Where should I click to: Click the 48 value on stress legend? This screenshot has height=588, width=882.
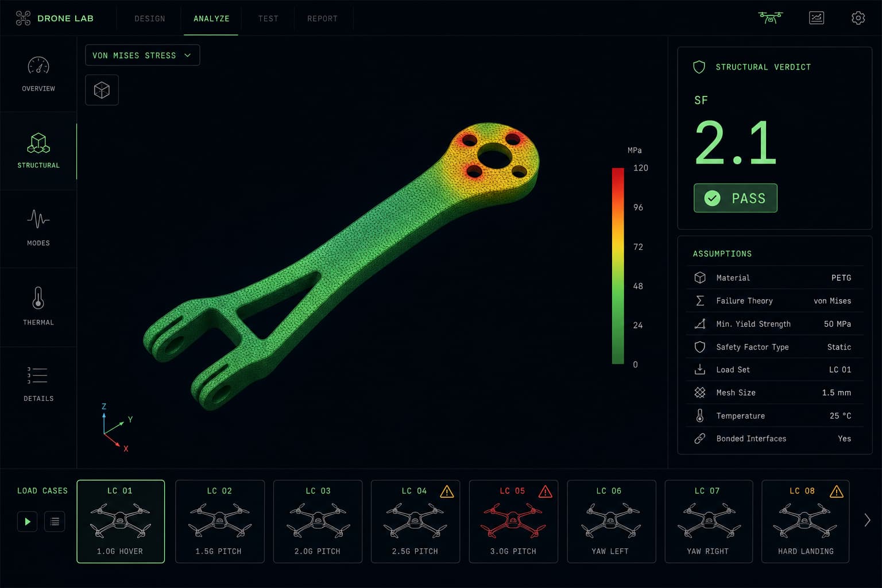(638, 286)
